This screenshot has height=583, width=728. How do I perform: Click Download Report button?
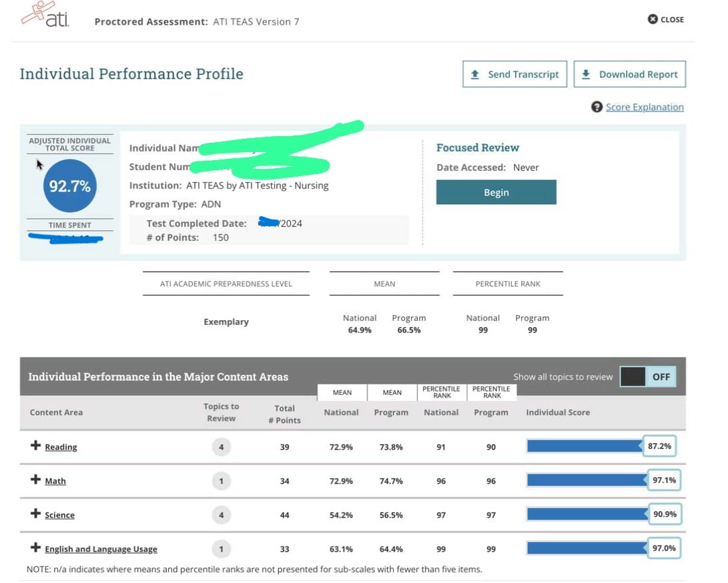(629, 74)
